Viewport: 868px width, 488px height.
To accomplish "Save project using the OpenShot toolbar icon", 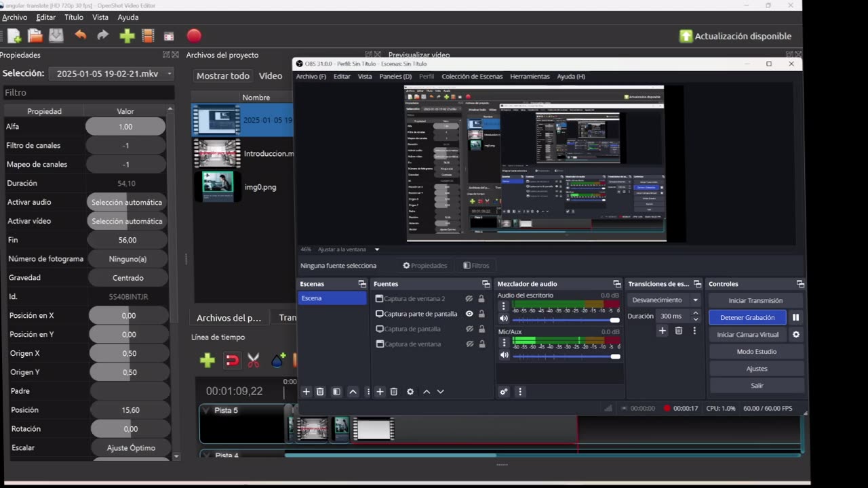I will [56, 36].
